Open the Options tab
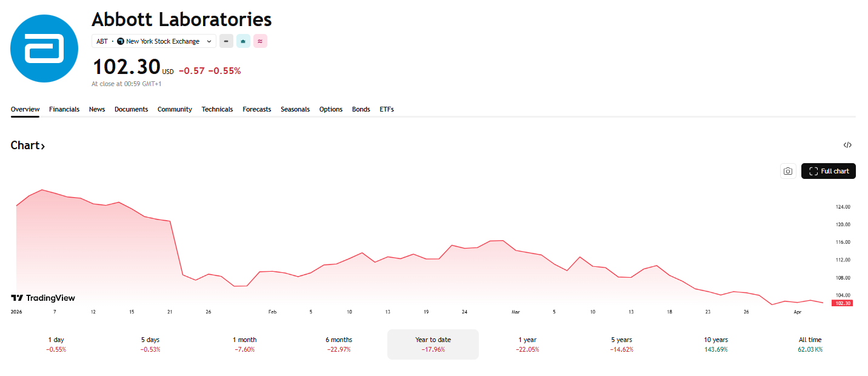This screenshot has height=376, width=868. click(331, 109)
